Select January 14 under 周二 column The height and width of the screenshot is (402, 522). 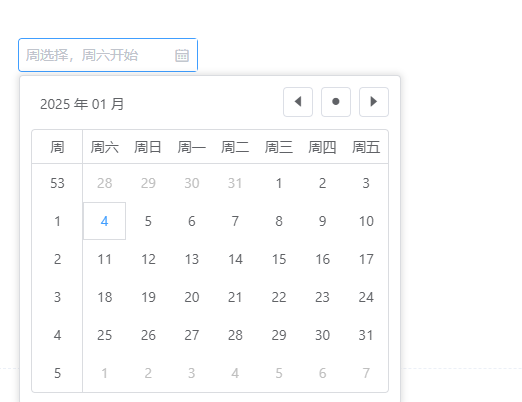click(235, 259)
